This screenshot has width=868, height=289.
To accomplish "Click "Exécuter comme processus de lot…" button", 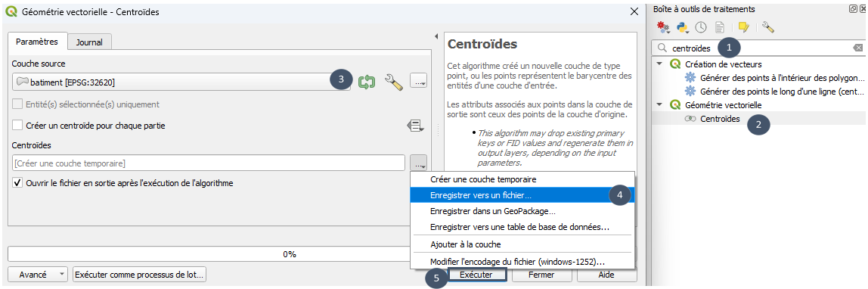I will (x=139, y=275).
